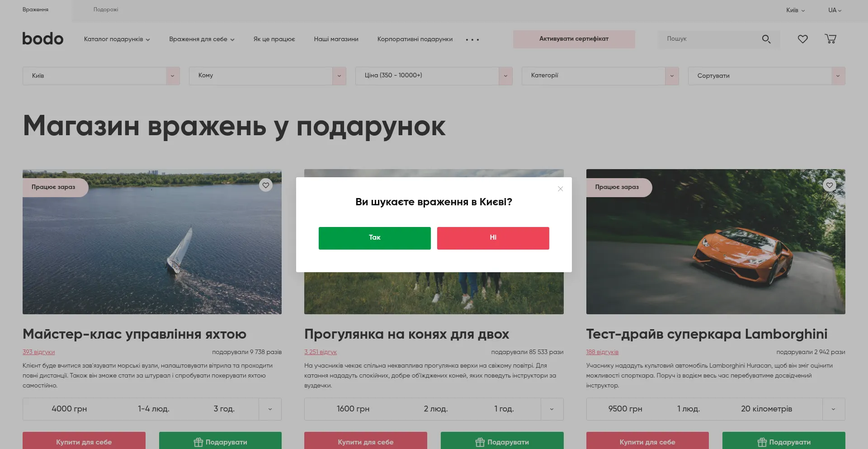Open the wishlist heart icon in header

click(x=802, y=39)
